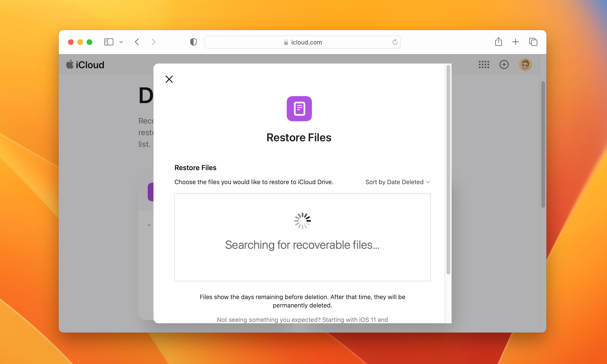Open the Safari Privacy Report shield
This screenshot has width=607, height=364.
(193, 42)
